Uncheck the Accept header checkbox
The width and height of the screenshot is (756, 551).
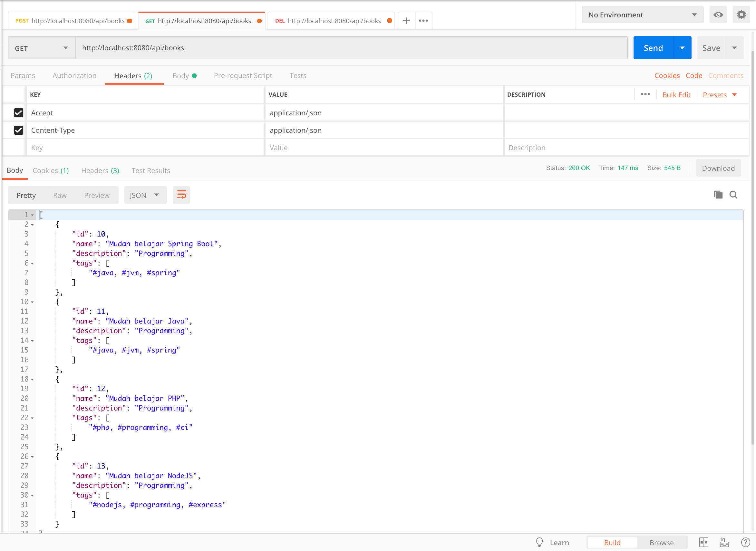(x=19, y=113)
